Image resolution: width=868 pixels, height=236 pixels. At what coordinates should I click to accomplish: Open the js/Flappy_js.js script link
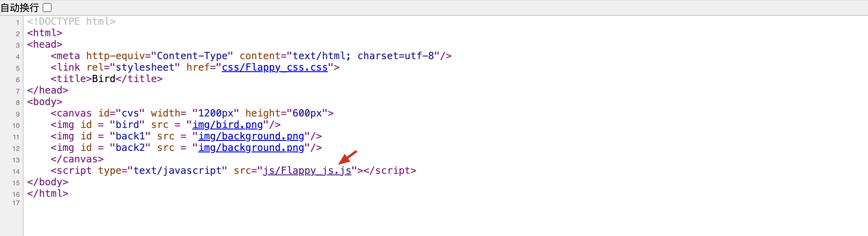pos(307,171)
